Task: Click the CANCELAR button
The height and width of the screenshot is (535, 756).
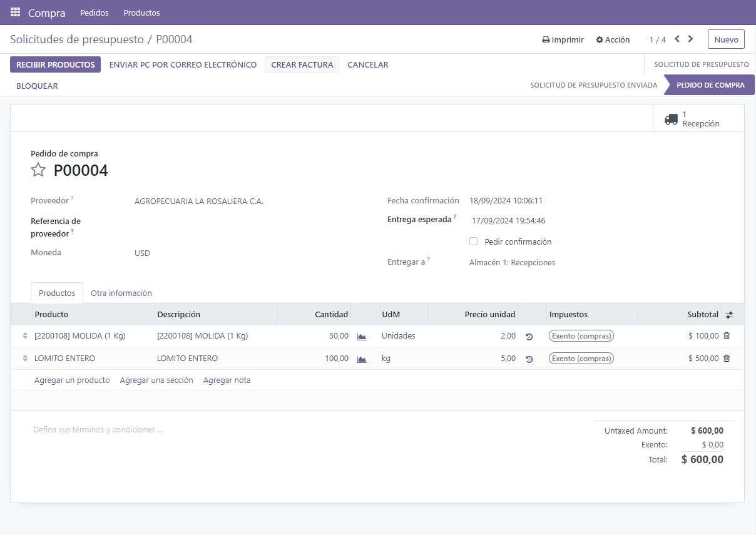Action: [368, 64]
